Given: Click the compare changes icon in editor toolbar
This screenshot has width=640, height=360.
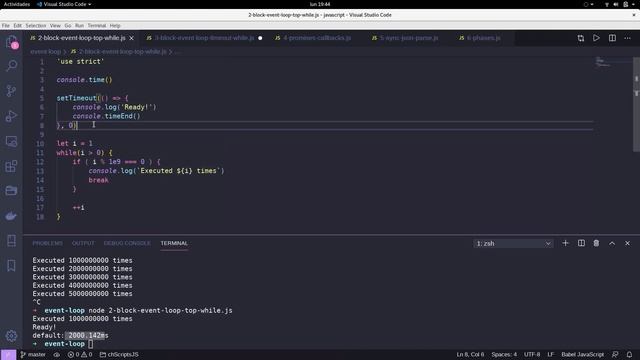Looking at the screenshot, I should click(580, 38).
